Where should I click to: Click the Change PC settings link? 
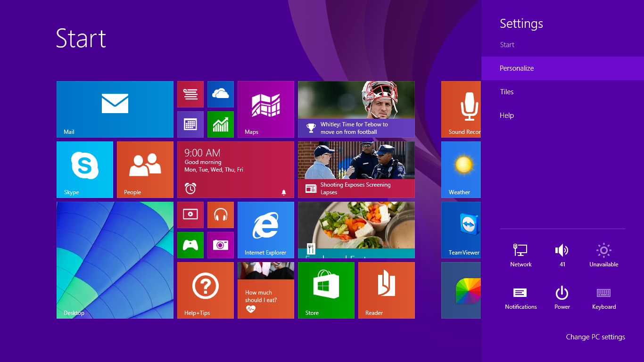[595, 337]
